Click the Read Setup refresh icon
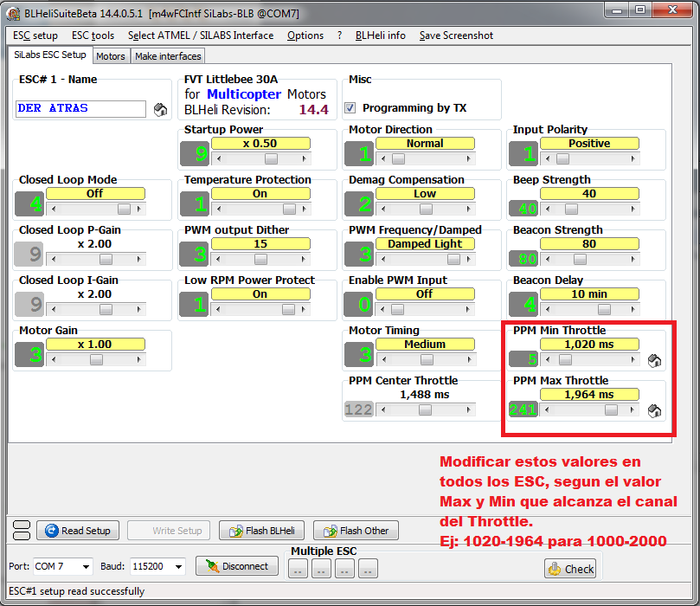This screenshot has width=700, height=606. [x=52, y=531]
